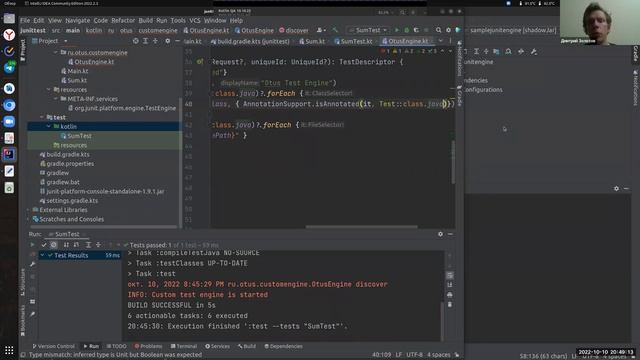Viewport: 640px width, 360px height.
Task: Analyze dependencies magnifier in right Gradle window
Action: click(508, 51)
